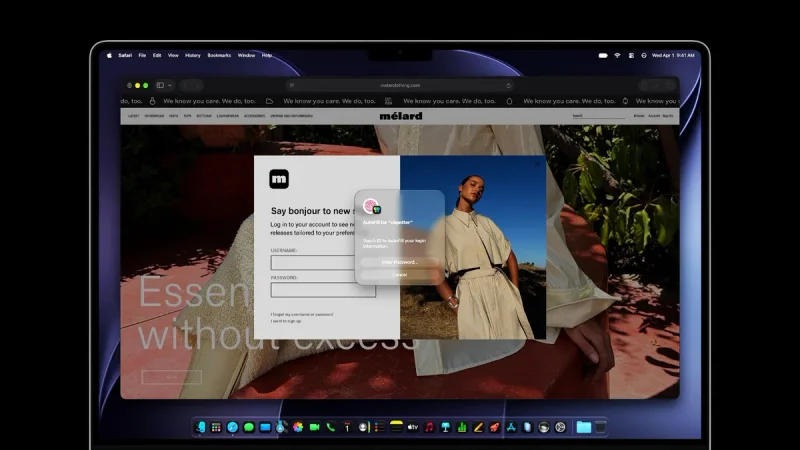Image resolution: width=800 pixels, height=450 pixels.
Task: Click the PASSWORD input field
Action: pyautogui.click(x=323, y=290)
